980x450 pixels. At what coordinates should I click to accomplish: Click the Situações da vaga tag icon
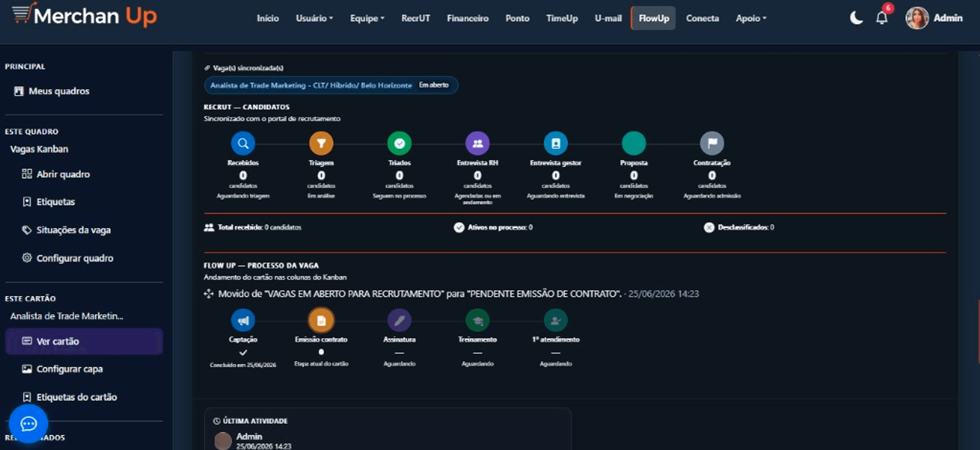(x=27, y=230)
